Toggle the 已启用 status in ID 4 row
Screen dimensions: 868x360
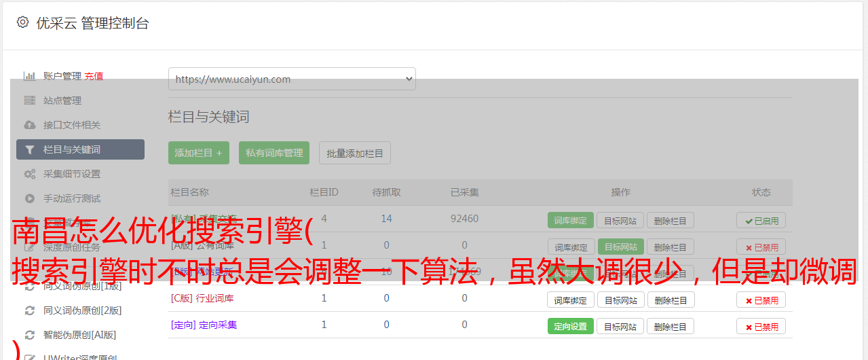click(761, 220)
